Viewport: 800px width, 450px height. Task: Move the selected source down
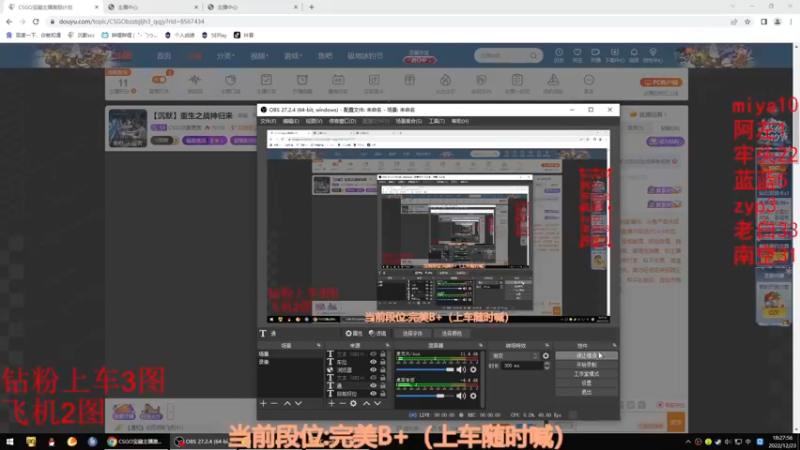tap(378, 404)
